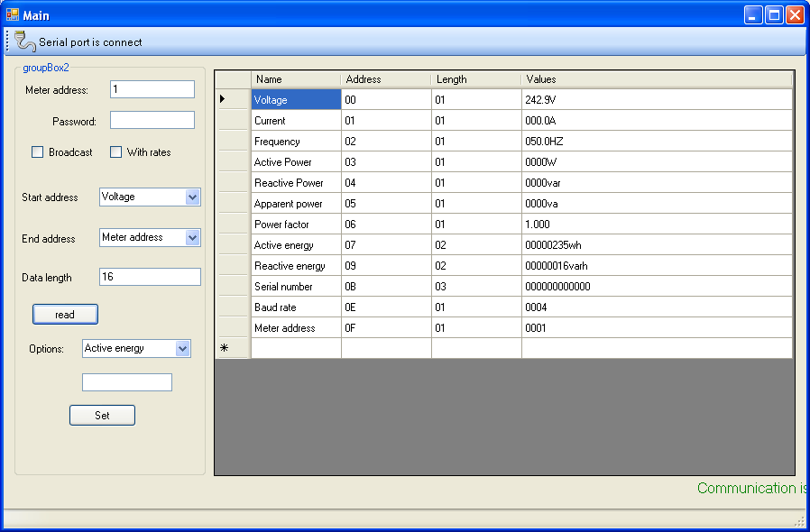Click the 00000016varh value cell

(x=657, y=265)
